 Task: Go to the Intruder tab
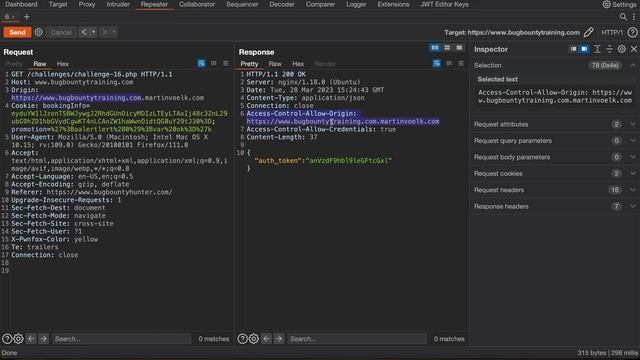(x=118, y=4)
